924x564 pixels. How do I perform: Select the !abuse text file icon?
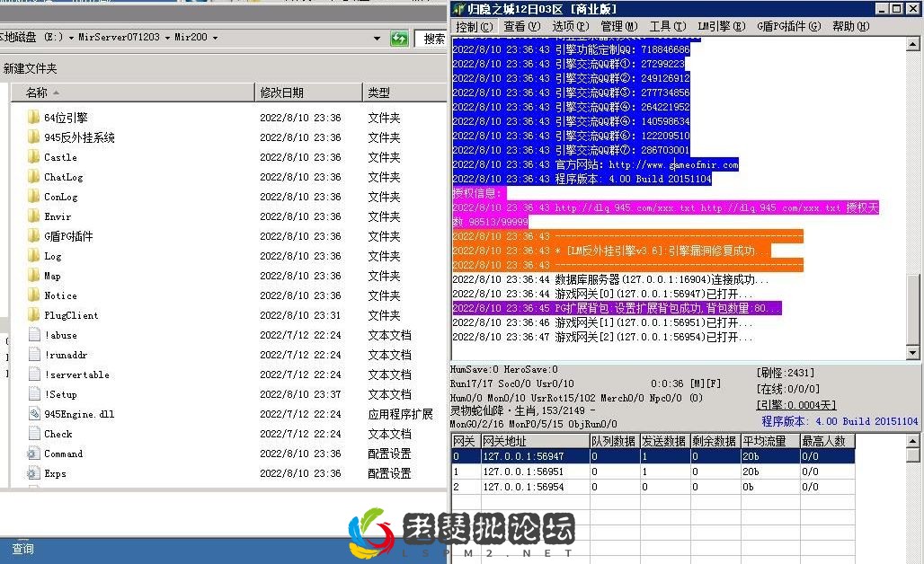pos(34,335)
